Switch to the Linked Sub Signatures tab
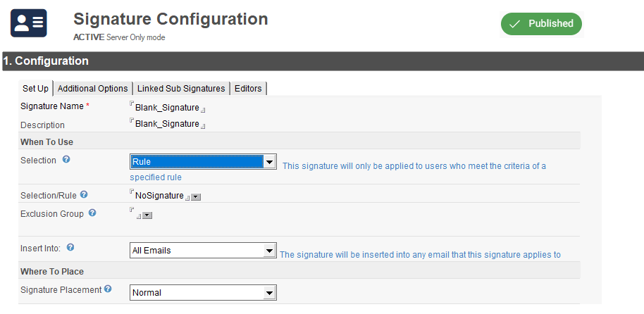The width and height of the screenshot is (644, 314). pyautogui.click(x=181, y=88)
